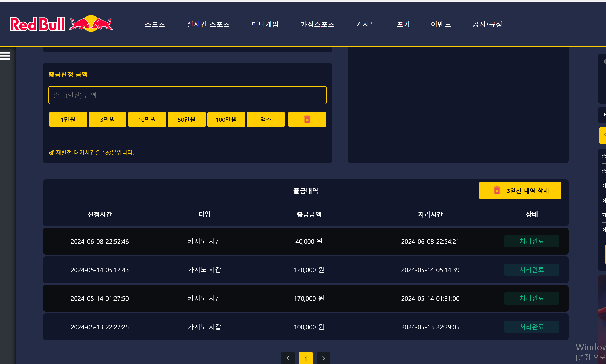
Task: Open the 이벤트 menu
Action: (441, 24)
